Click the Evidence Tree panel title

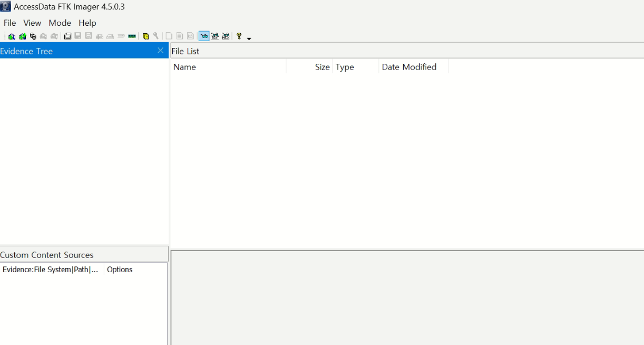(26, 51)
